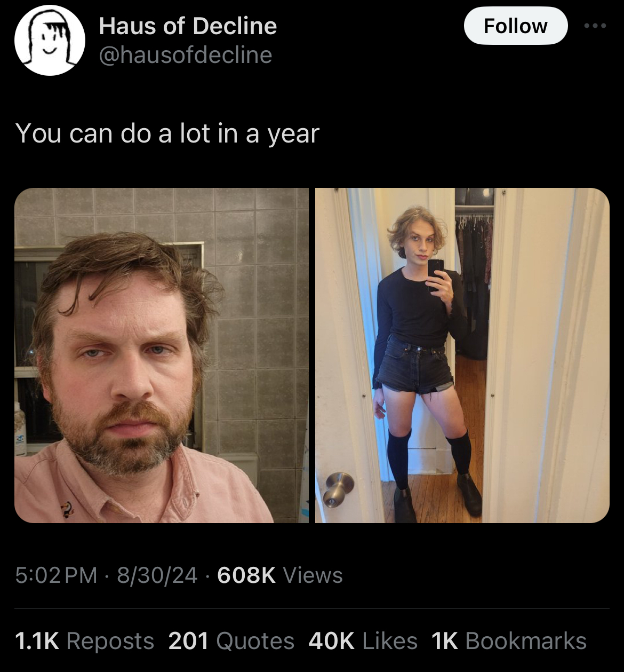The width and height of the screenshot is (624, 672).
Task: Open the 8/30/24 date link
Action: (x=157, y=575)
